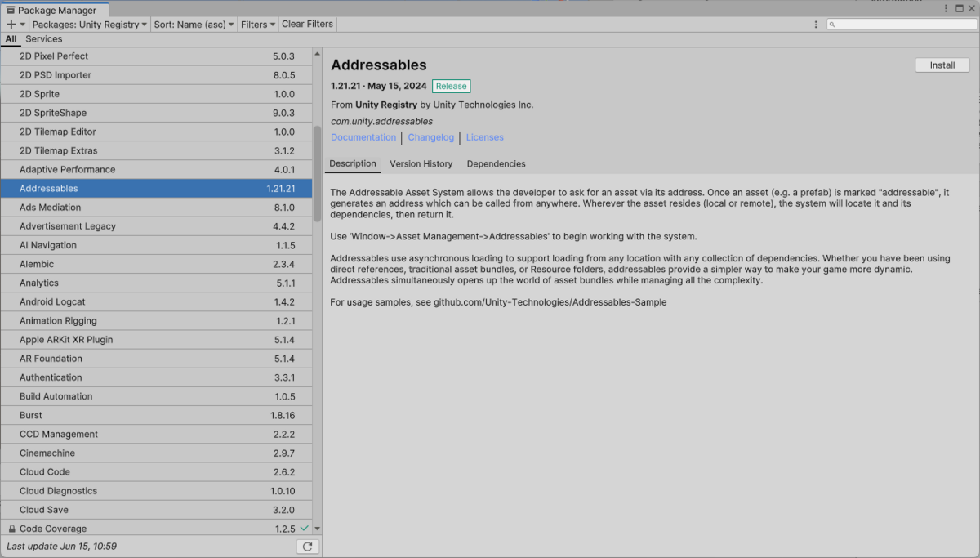Viewport: 980px width, 558px height.
Task: Click into the package search field
Action: point(900,25)
